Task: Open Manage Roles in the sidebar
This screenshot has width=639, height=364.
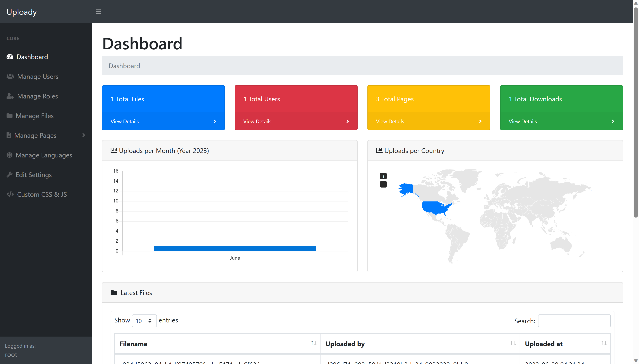Action: click(37, 96)
